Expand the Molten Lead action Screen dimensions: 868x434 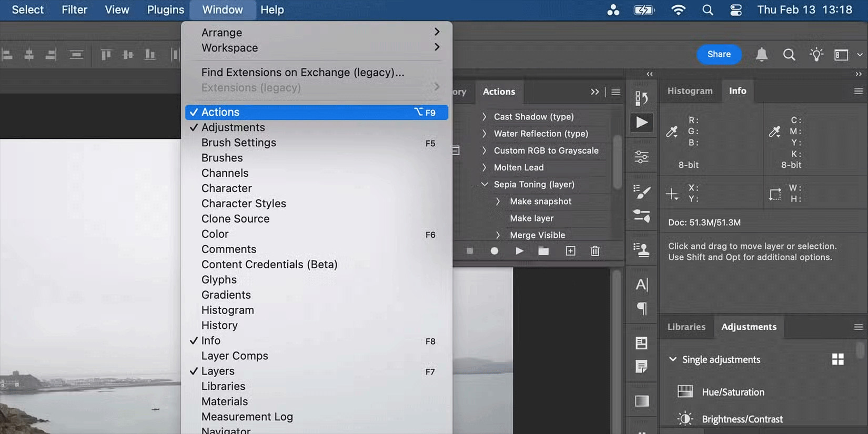(x=485, y=167)
